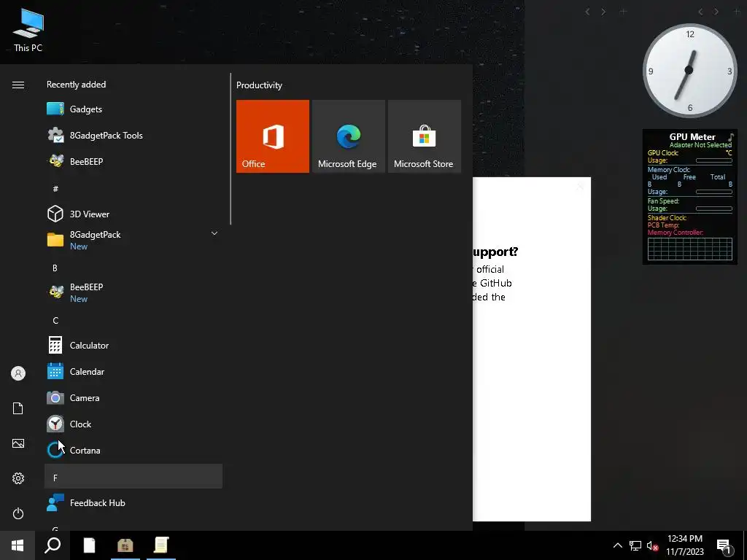Image resolution: width=747 pixels, height=560 pixels.
Task: Click the muted volume tray icon
Action: tap(653, 545)
